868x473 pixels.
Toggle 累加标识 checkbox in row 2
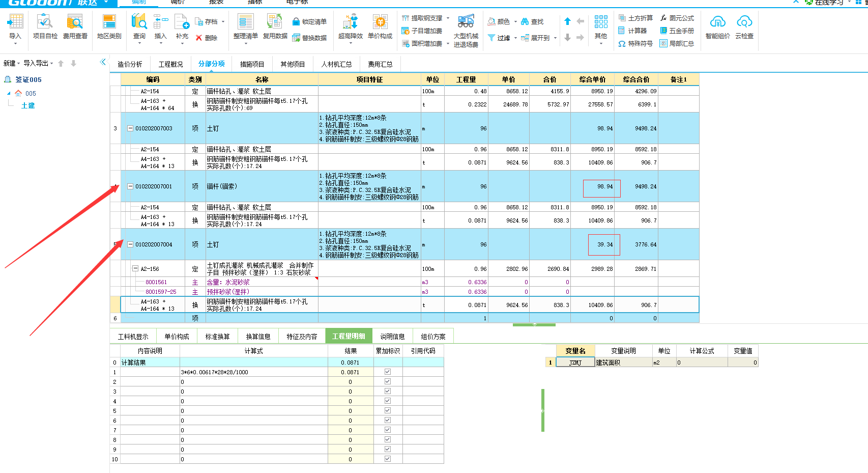388,381
